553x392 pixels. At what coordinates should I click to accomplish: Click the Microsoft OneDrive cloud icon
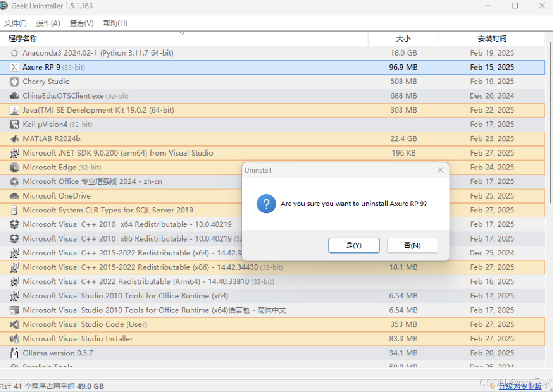click(14, 196)
